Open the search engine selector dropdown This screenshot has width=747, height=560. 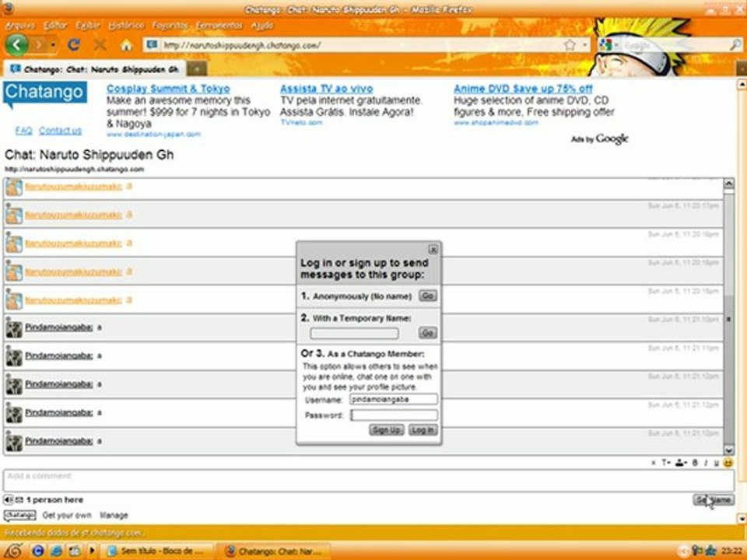[608, 45]
